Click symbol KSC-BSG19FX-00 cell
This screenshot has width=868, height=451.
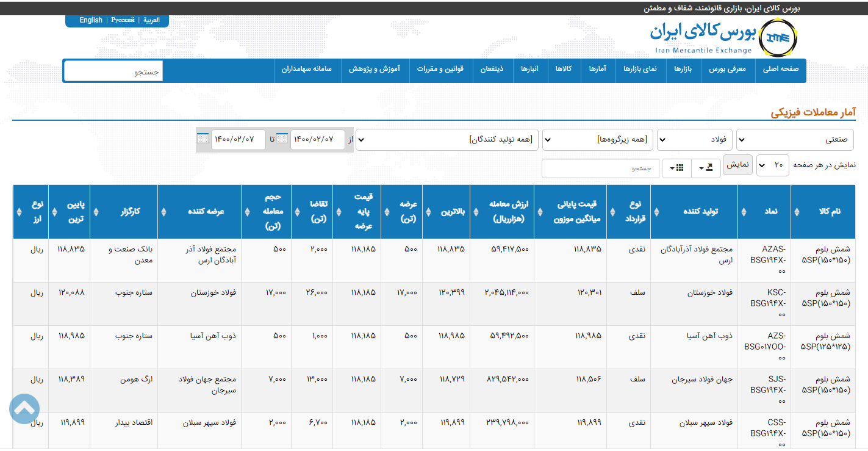(x=764, y=304)
